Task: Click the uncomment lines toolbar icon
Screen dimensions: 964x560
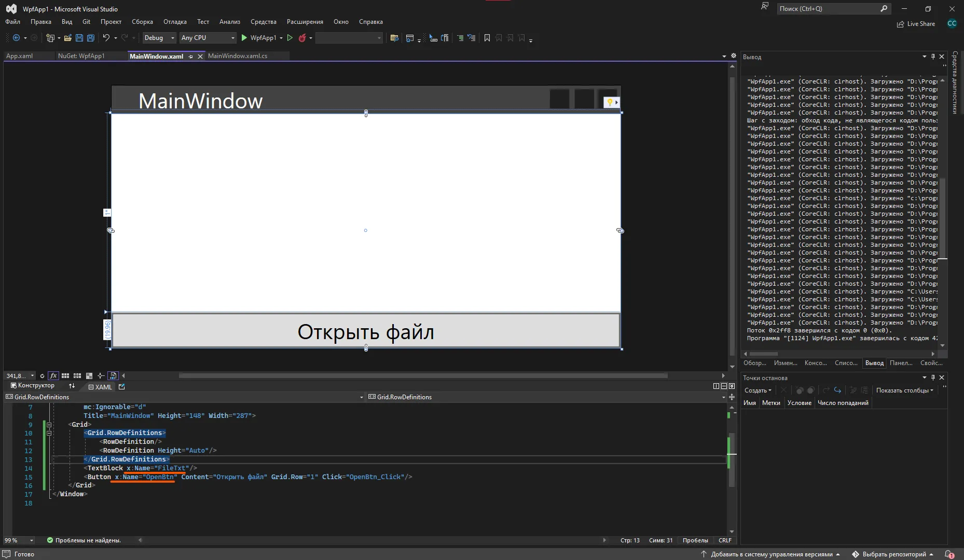Action: (x=471, y=38)
